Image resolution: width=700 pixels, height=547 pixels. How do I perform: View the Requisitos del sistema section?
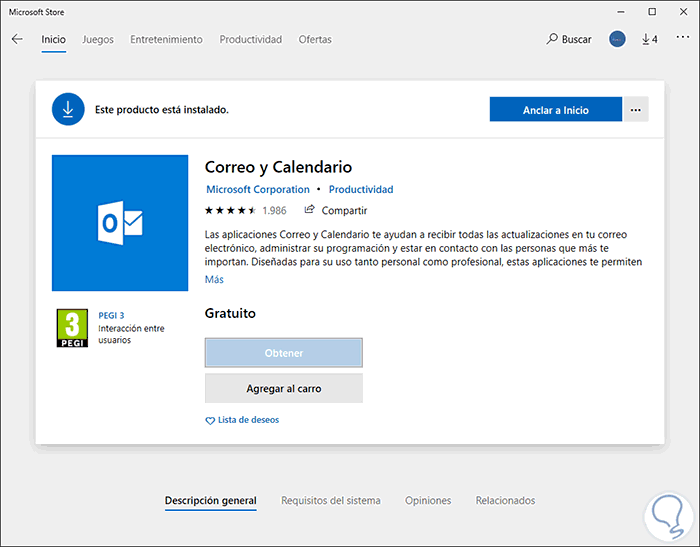click(x=330, y=500)
